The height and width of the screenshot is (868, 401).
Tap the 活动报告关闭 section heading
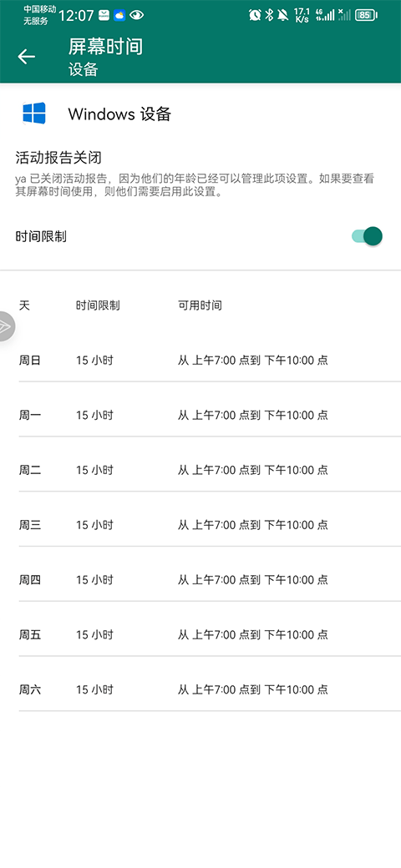coord(58,158)
